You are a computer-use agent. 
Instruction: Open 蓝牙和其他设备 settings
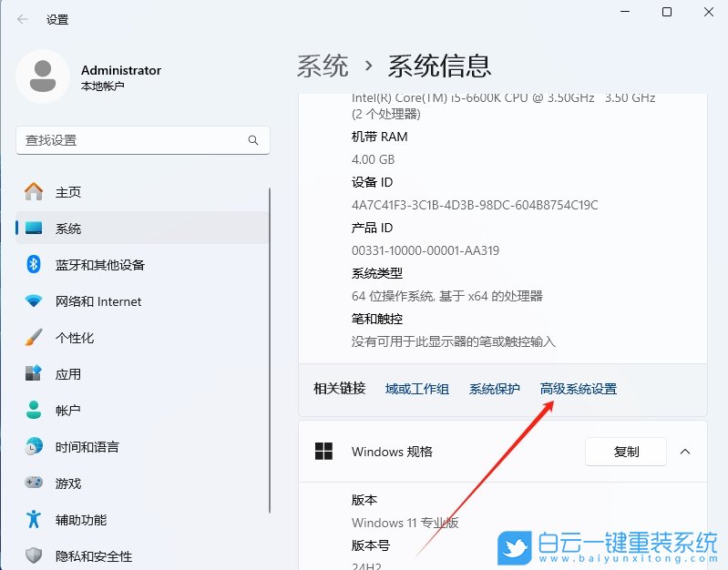coord(142,265)
